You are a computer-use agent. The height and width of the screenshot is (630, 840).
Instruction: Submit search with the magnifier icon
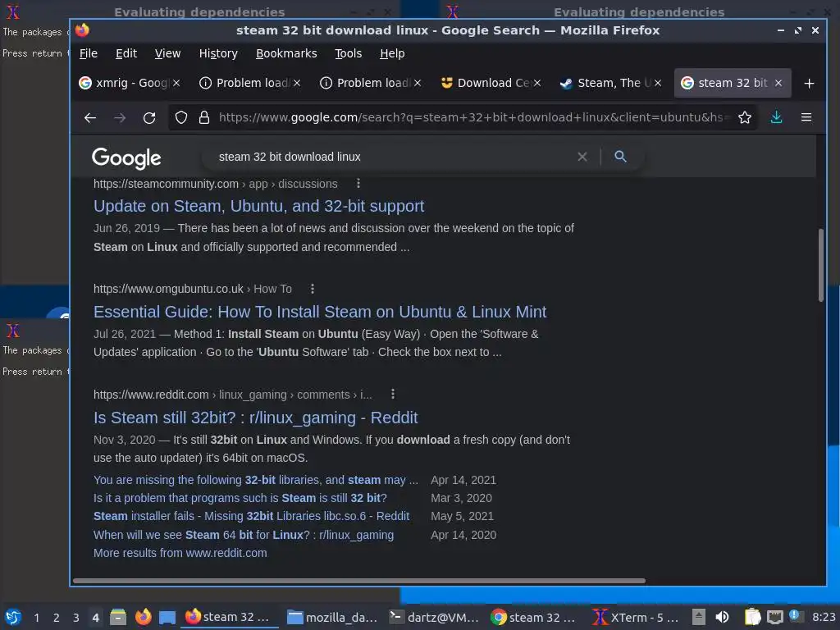[620, 157]
